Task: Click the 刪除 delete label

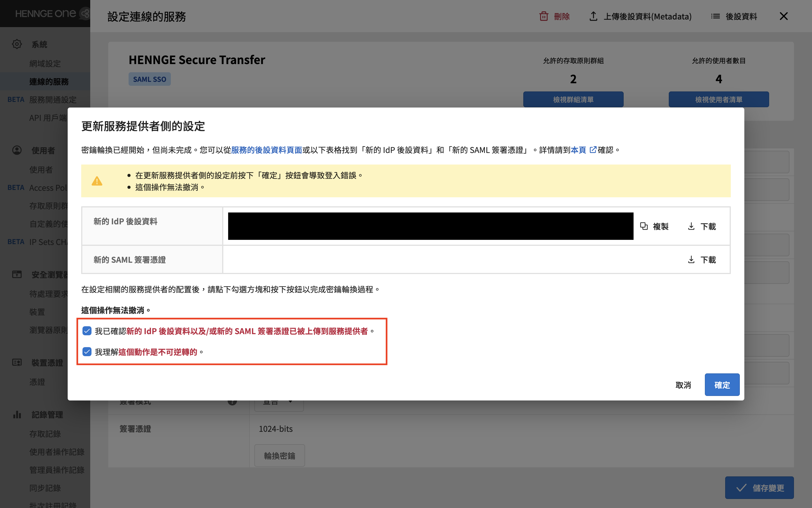Action: coord(562,16)
